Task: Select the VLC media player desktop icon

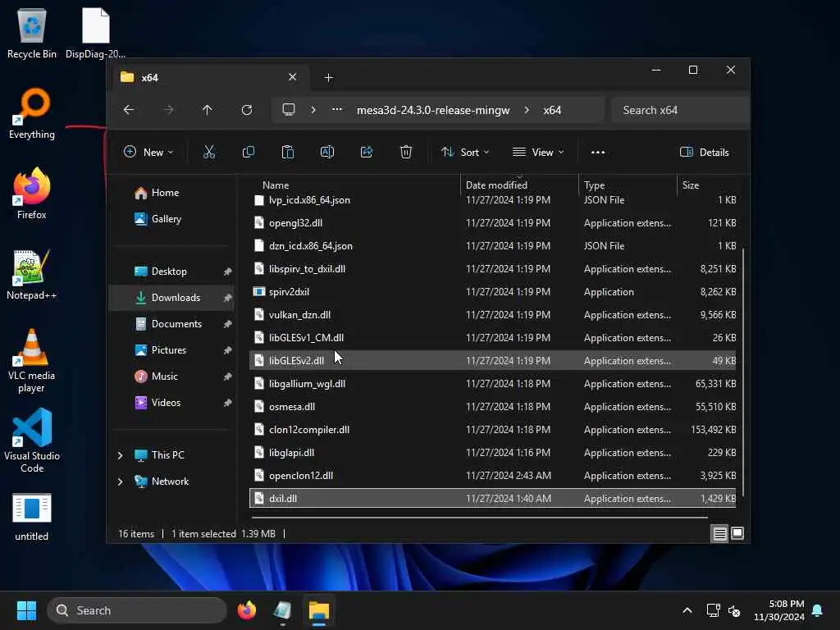Action: click(32, 361)
